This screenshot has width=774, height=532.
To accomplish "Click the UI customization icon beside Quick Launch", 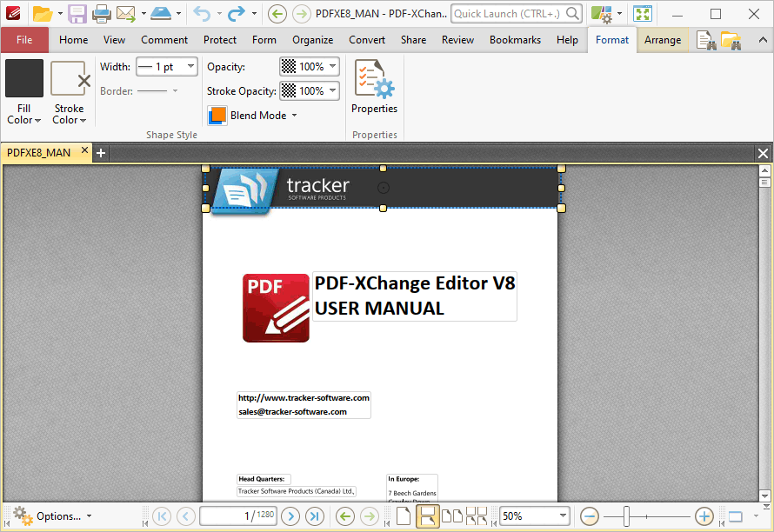I will tap(601, 14).
